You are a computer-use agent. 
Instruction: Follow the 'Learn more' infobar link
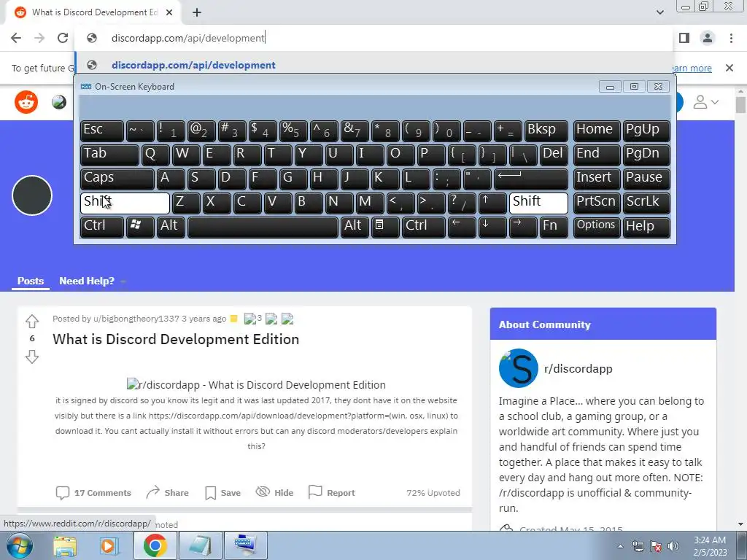click(692, 68)
